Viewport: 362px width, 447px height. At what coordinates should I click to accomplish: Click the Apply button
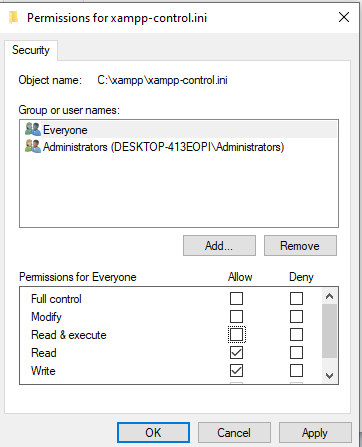pyautogui.click(x=315, y=433)
